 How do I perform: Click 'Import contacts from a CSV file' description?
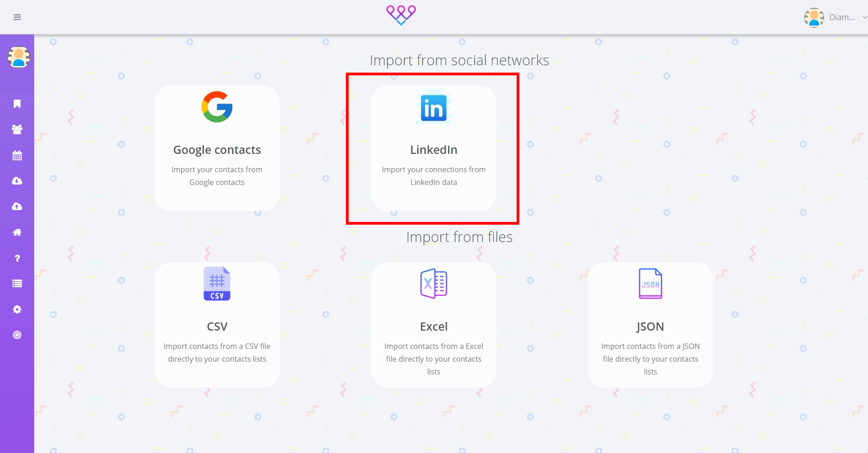click(x=217, y=353)
